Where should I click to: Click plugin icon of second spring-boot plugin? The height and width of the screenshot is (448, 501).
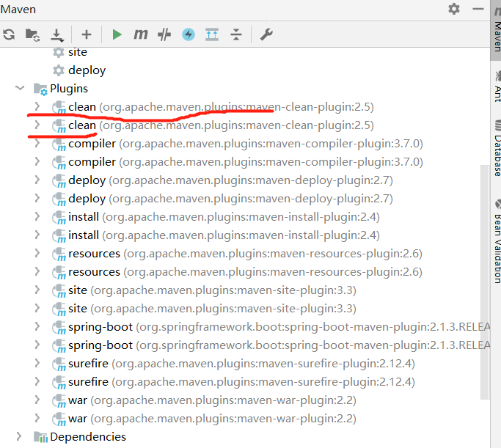coord(59,346)
